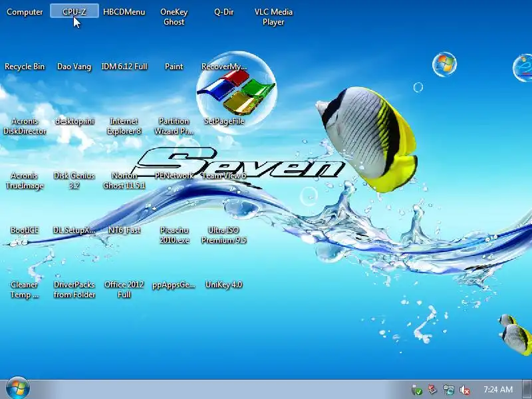Select the Recycle Bin icon
Screen dimensions: 532x399
click(x=25, y=66)
